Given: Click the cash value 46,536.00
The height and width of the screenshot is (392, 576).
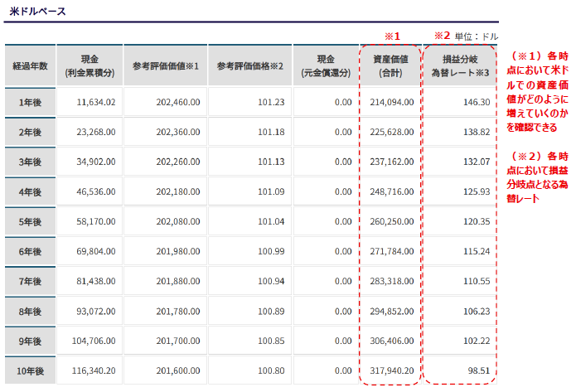Looking at the screenshot, I should [96, 191].
